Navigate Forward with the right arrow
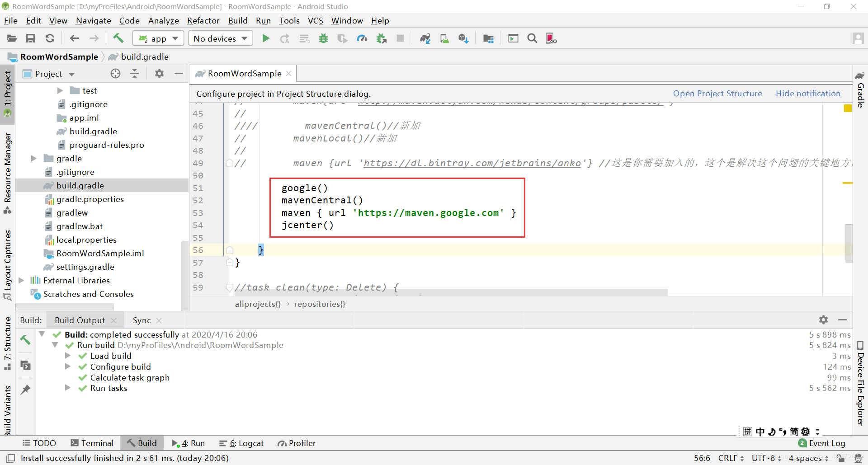This screenshot has width=868, height=465. [x=94, y=38]
